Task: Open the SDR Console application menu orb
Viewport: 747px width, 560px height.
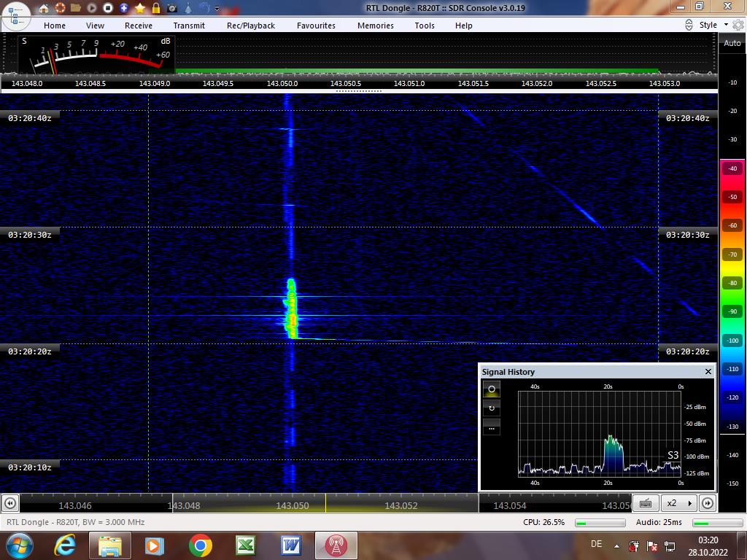Action: (x=16, y=15)
